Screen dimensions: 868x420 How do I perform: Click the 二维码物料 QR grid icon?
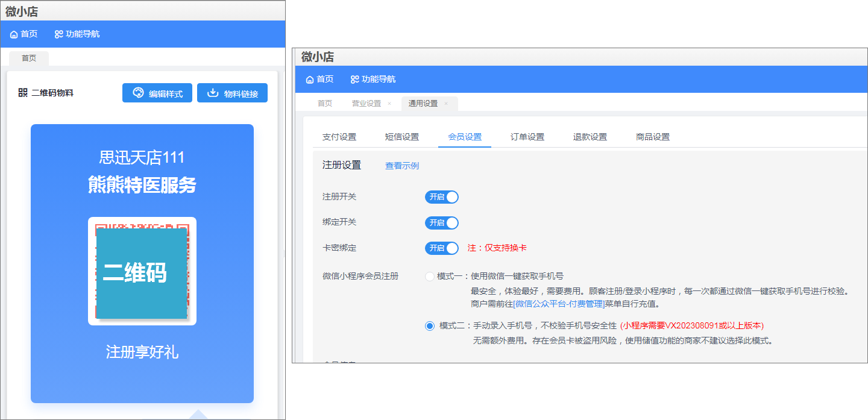(x=23, y=92)
